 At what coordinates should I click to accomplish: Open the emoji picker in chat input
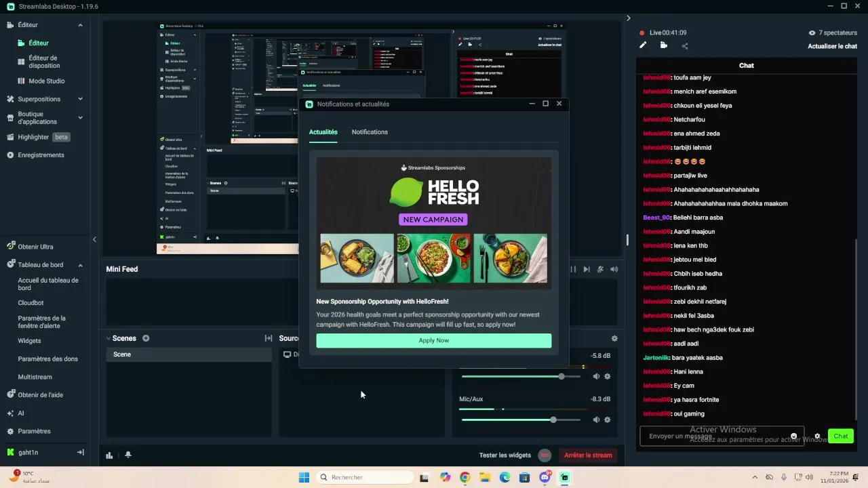click(794, 436)
